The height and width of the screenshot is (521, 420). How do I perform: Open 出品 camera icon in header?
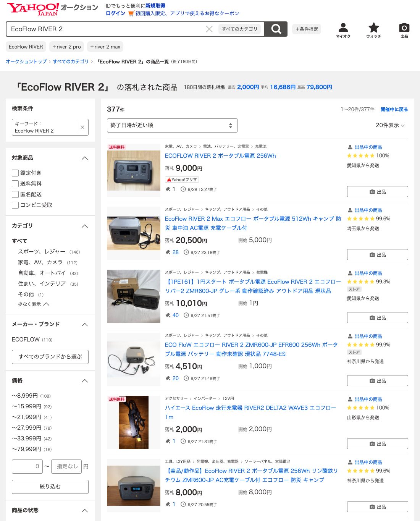pyautogui.click(x=404, y=30)
